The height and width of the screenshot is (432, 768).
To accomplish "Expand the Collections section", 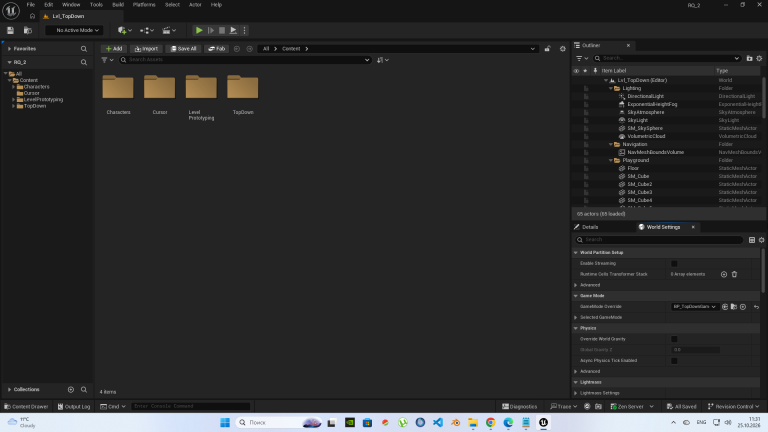I will pos(9,389).
